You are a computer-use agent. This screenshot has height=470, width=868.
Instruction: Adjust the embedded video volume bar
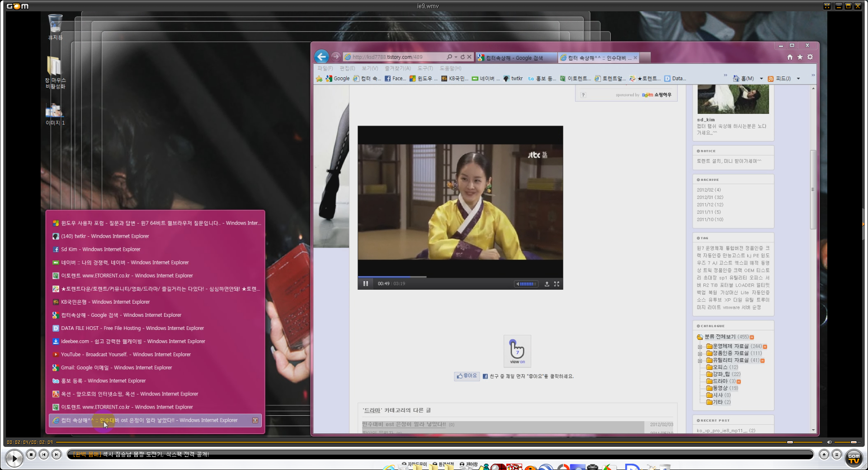(528, 284)
